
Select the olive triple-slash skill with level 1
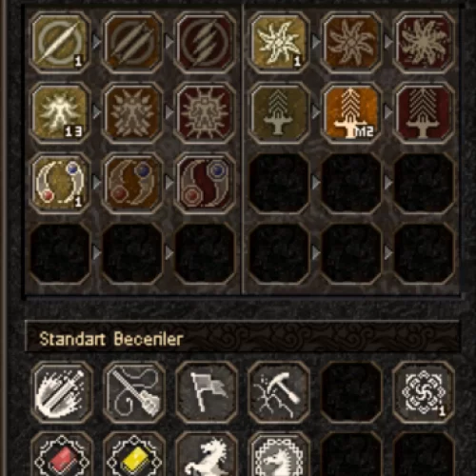pyautogui.click(x=60, y=43)
